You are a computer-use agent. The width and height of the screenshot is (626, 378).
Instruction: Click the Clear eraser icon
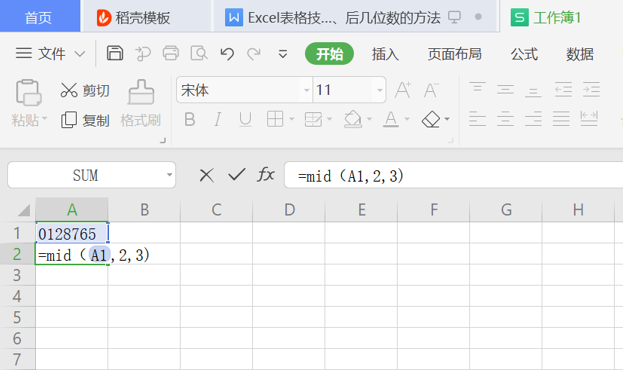point(431,119)
